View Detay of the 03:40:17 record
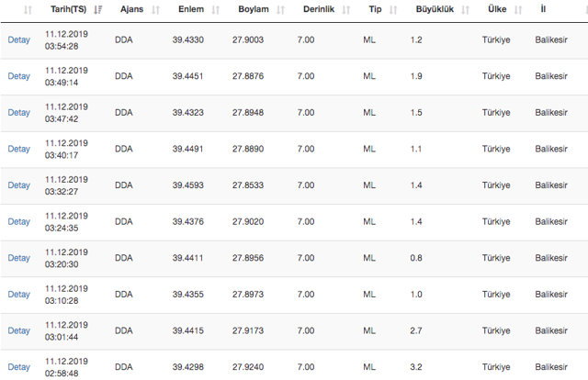588x380 pixels. click(x=18, y=149)
